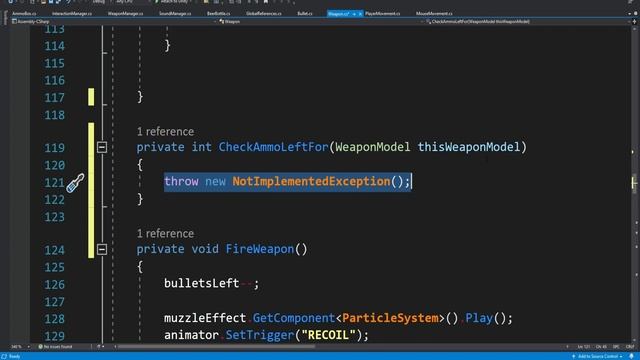Click the split editor icon above scrollbar
This screenshot has height=360, width=640.
click(634, 22)
